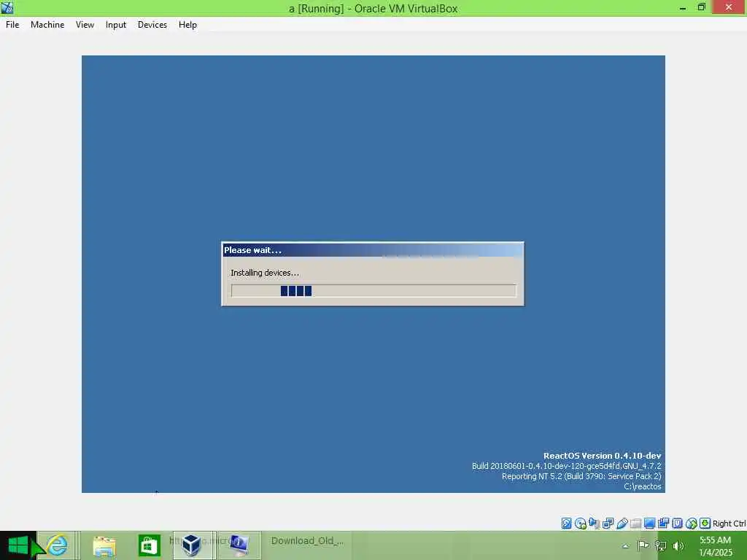Click the mouse integration status icon
The width and height of the screenshot is (747, 560).
(x=692, y=524)
